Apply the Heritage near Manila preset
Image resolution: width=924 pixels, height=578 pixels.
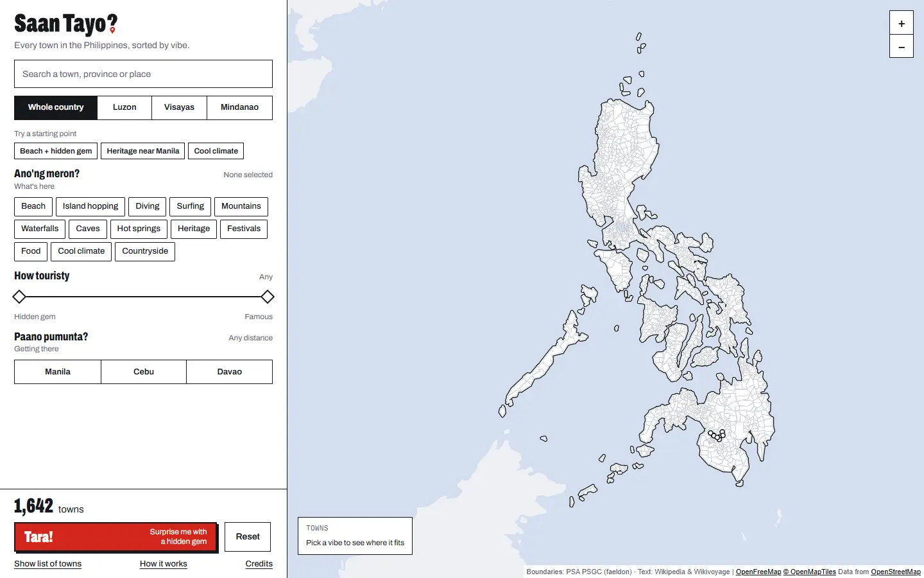[x=142, y=151]
